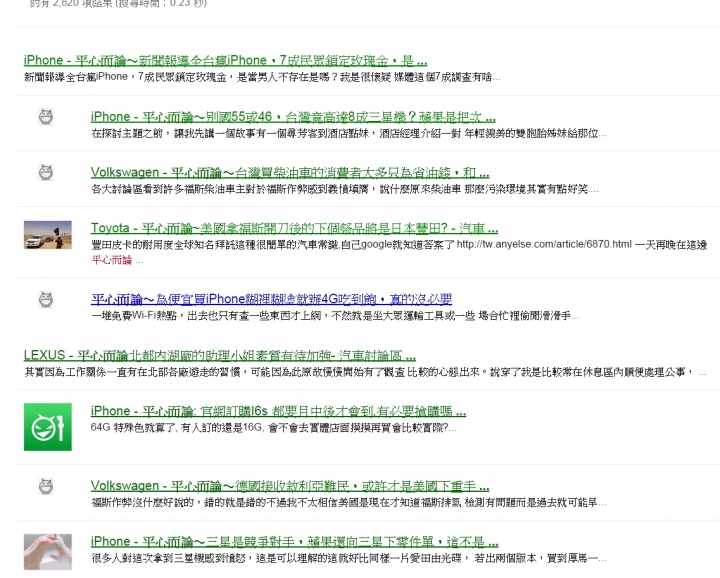
Task: Click the pickup truck thumbnail beside Toyota result
Action: [48, 235]
